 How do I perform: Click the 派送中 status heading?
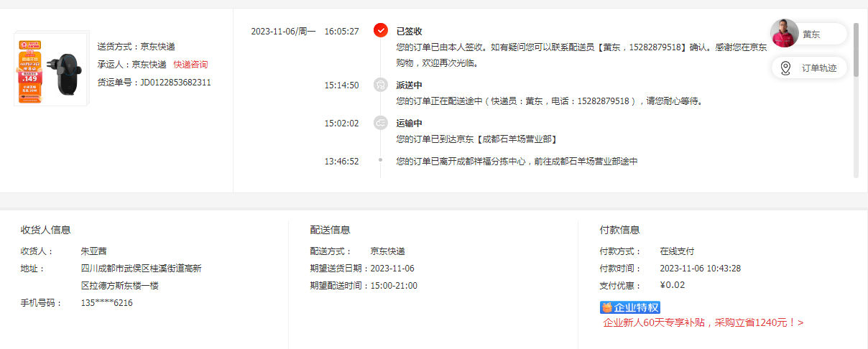(409, 85)
